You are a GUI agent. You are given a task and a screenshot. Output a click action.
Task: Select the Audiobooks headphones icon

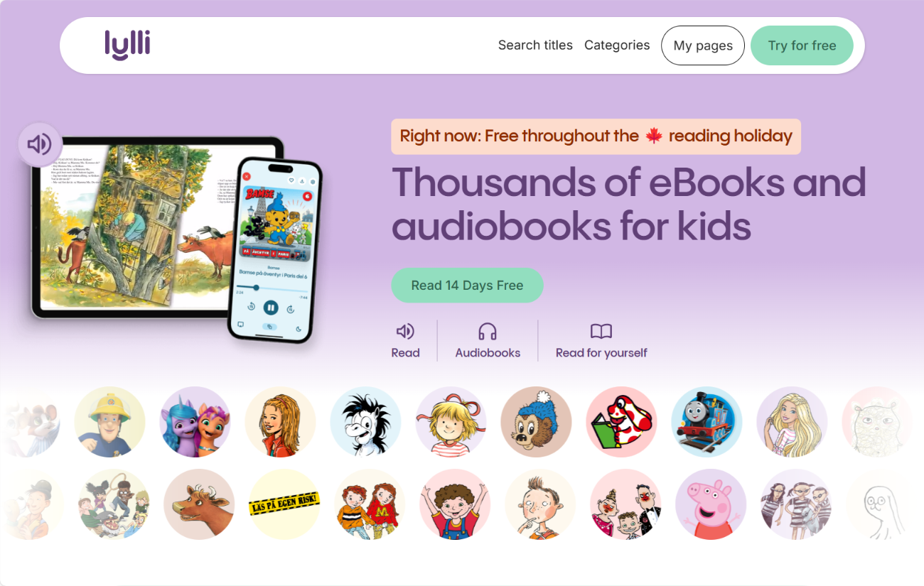pyautogui.click(x=488, y=332)
